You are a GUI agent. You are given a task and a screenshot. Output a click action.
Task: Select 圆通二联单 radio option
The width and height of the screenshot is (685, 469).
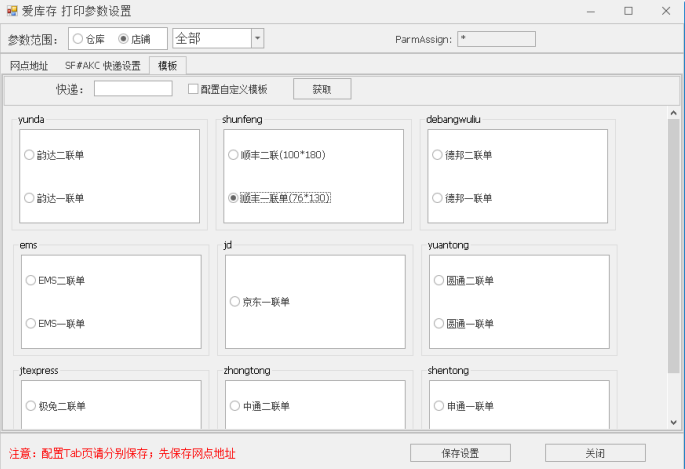[464, 280]
